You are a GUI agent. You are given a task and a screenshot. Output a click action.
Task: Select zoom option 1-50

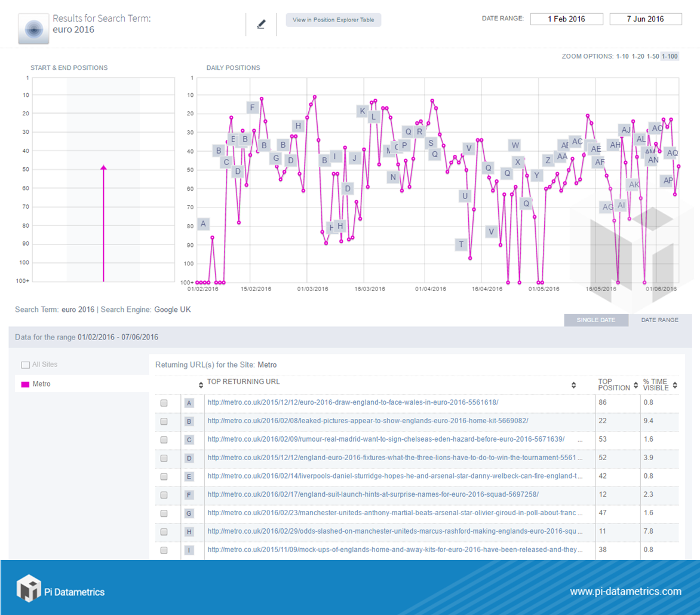coord(653,56)
